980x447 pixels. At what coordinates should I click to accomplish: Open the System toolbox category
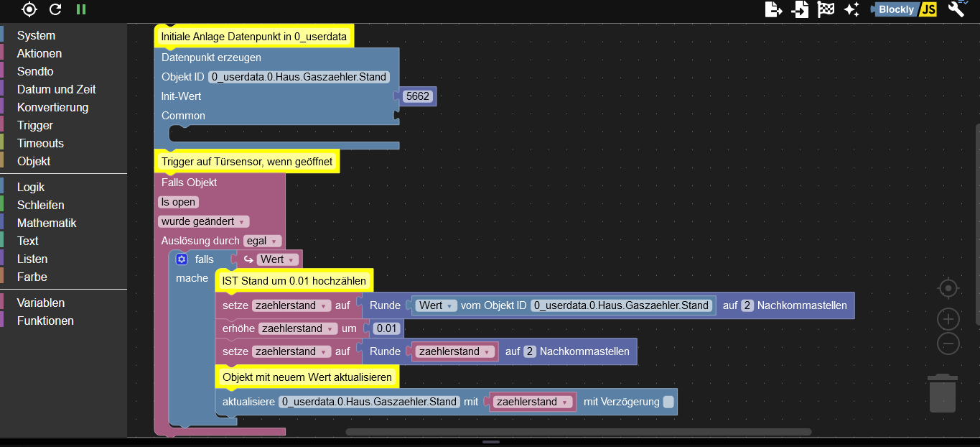pyautogui.click(x=36, y=35)
